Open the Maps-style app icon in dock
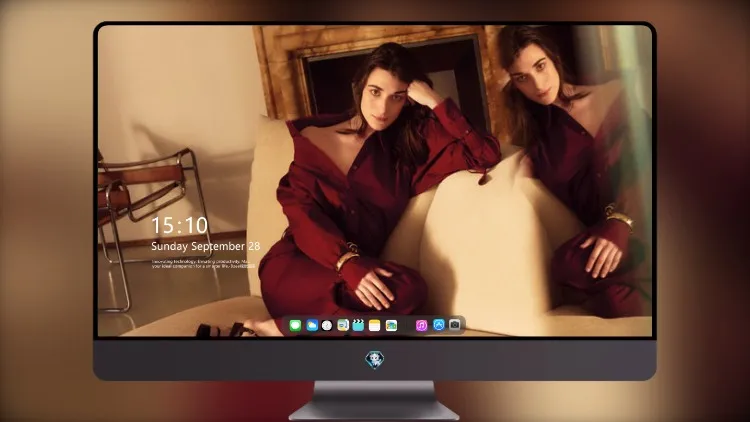Screen dimensions: 750x422 coord(343,326)
